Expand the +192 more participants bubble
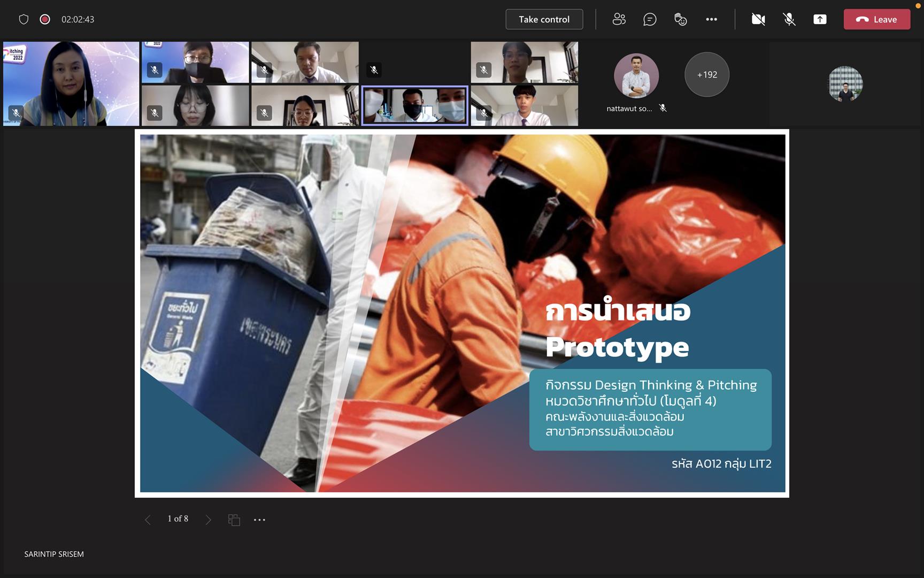 tap(707, 74)
